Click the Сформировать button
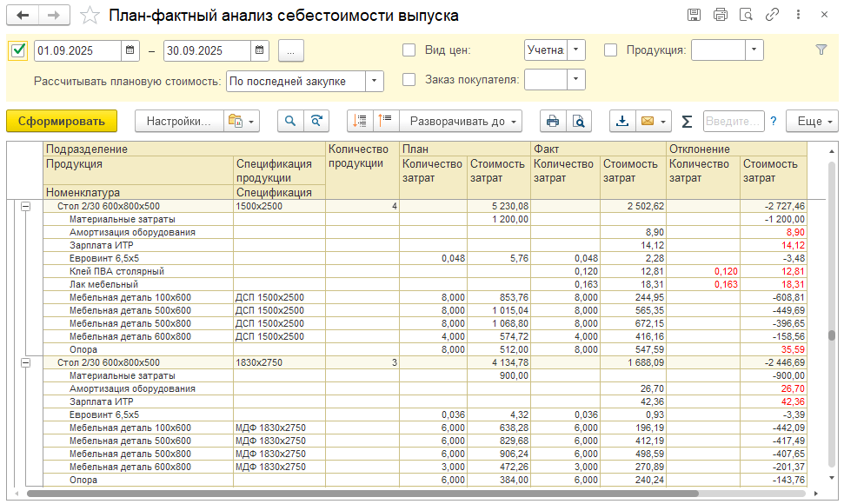 tap(61, 122)
